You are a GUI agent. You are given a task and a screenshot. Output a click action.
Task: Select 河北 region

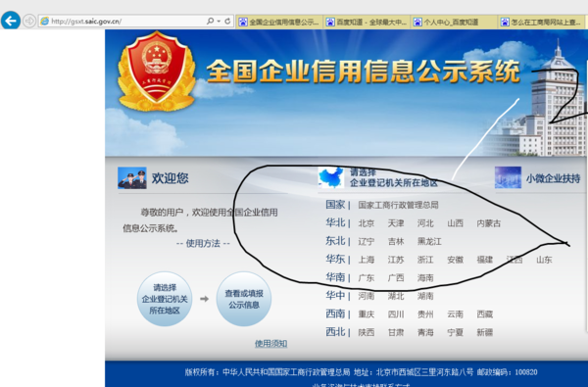[425, 223]
